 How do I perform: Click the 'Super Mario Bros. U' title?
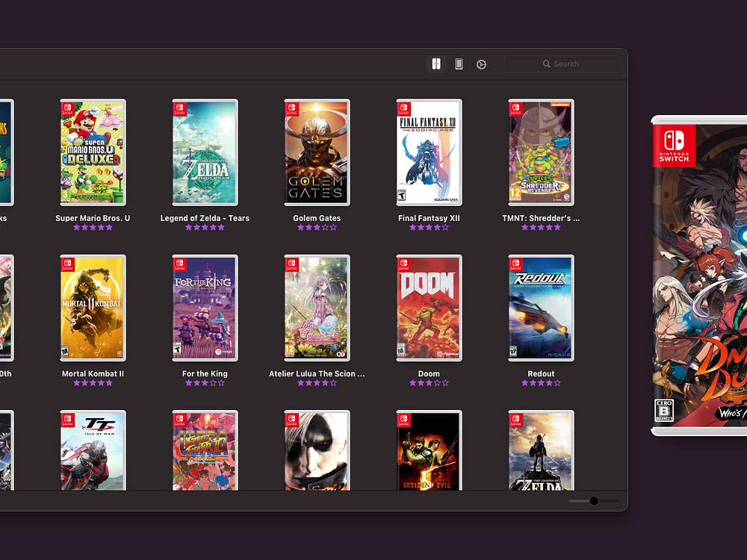point(93,218)
